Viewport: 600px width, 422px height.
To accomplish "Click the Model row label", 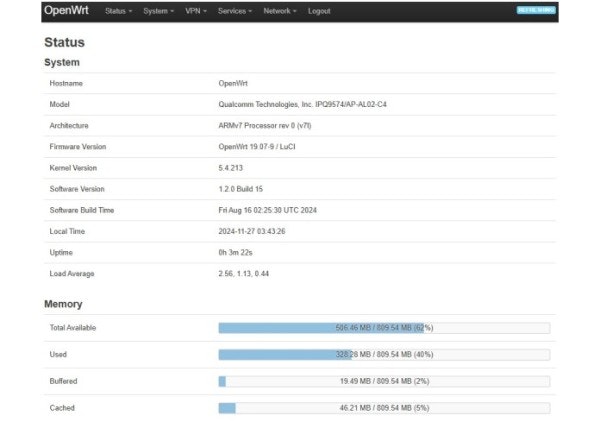I will click(x=59, y=104).
